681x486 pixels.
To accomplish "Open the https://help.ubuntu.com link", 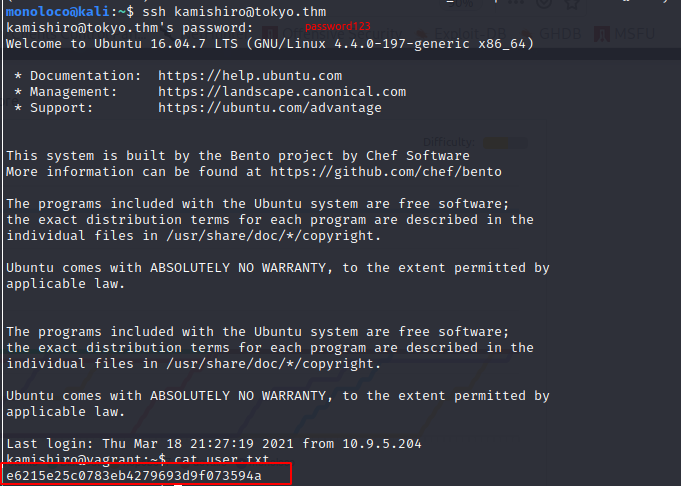I will click(250, 76).
